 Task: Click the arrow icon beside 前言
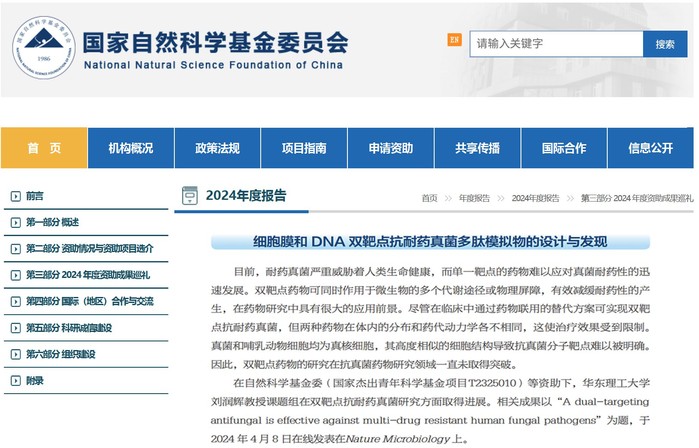click(x=14, y=196)
